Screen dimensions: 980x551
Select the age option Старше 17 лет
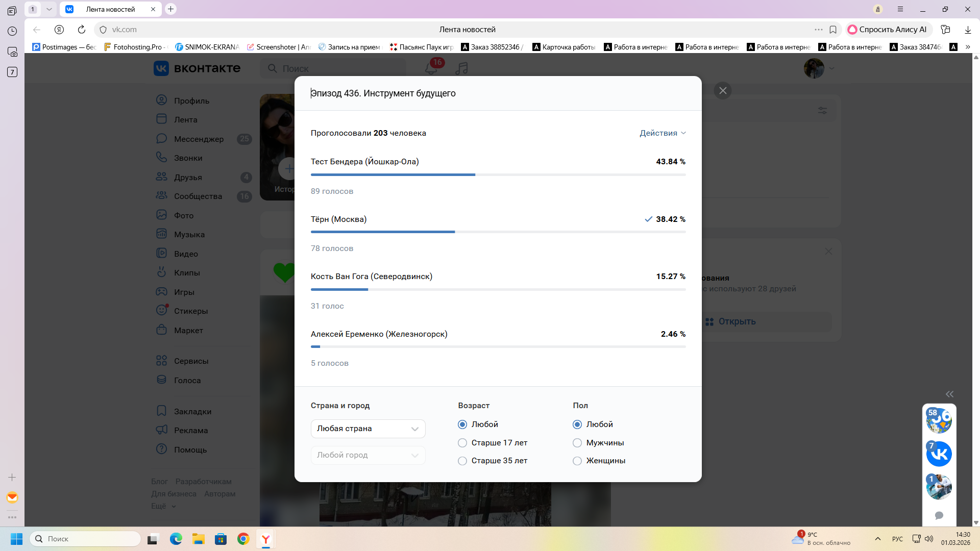coord(462,443)
